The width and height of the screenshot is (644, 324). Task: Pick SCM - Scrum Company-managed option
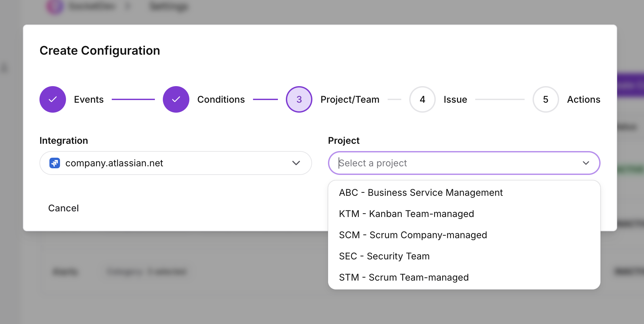(464, 235)
